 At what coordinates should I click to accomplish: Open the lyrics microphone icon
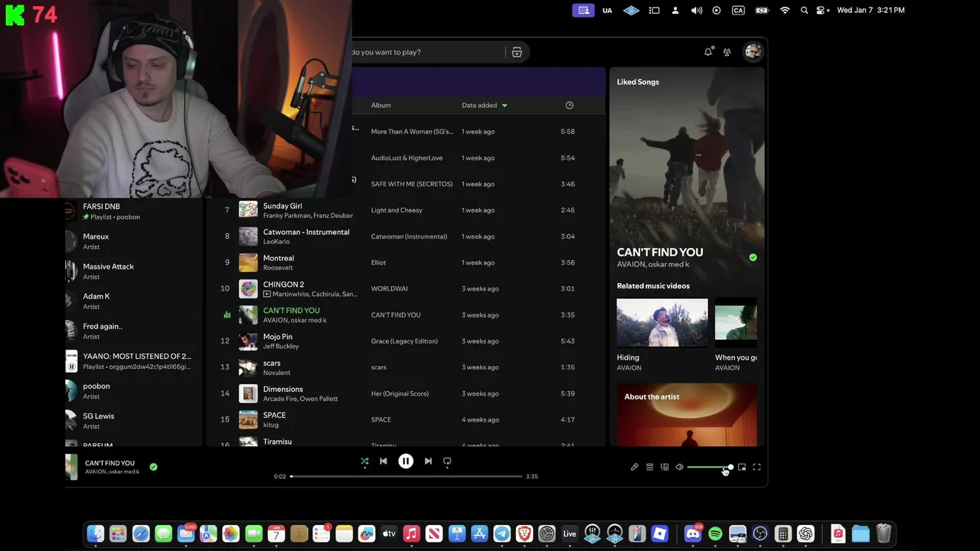click(635, 467)
